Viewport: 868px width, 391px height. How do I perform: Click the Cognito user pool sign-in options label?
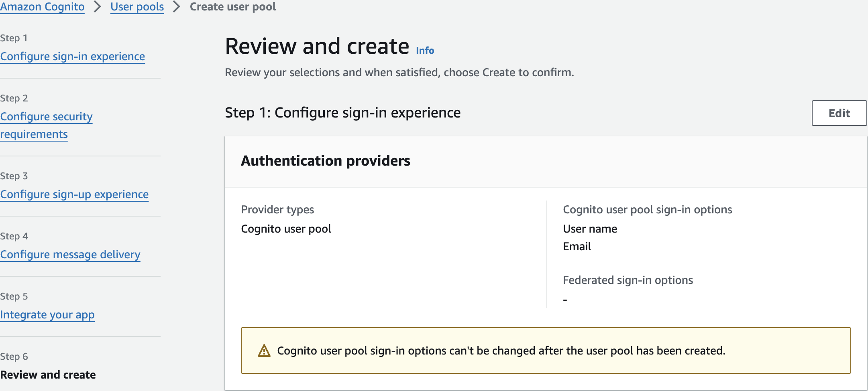tap(647, 210)
